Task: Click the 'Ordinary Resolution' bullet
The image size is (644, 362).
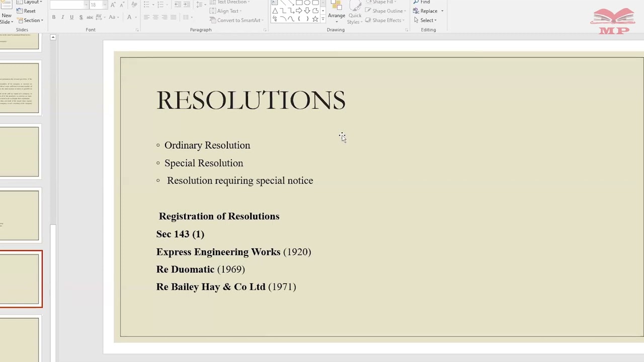Action: pos(207,145)
